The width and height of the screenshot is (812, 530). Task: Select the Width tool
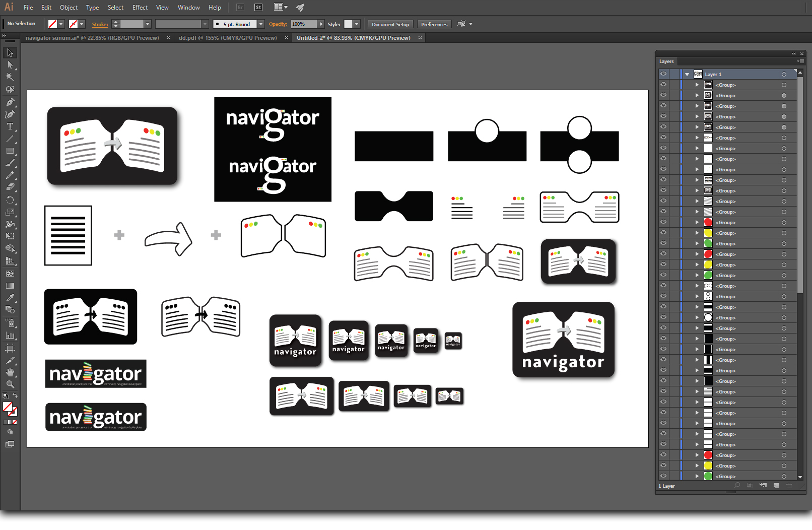10,224
